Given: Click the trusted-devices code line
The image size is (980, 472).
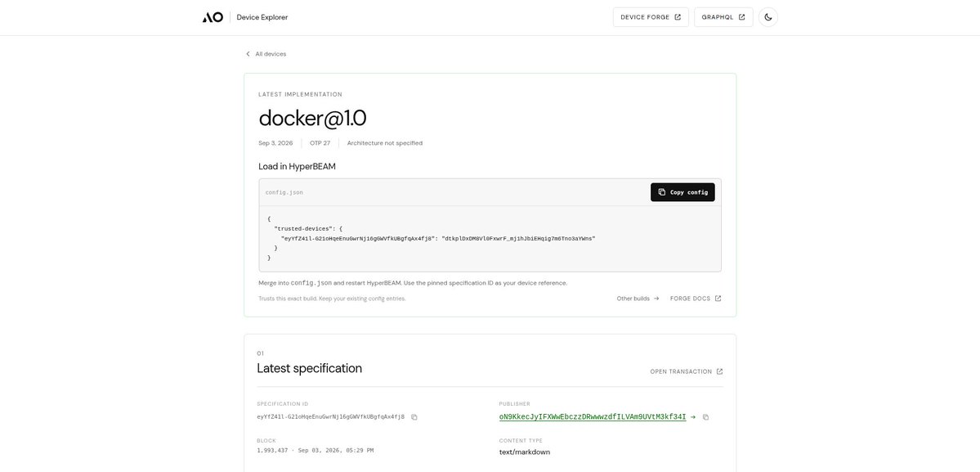Looking at the screenshot, I should [x=308, y=229].
